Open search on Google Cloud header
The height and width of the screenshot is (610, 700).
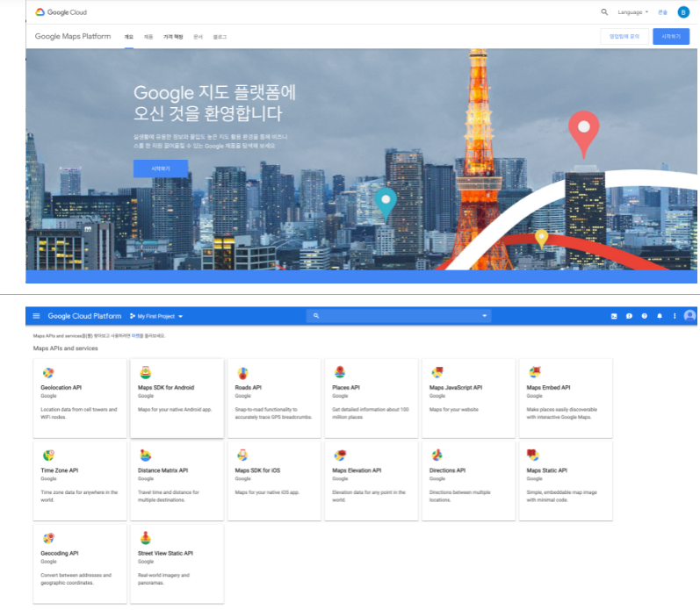[604, 12]
